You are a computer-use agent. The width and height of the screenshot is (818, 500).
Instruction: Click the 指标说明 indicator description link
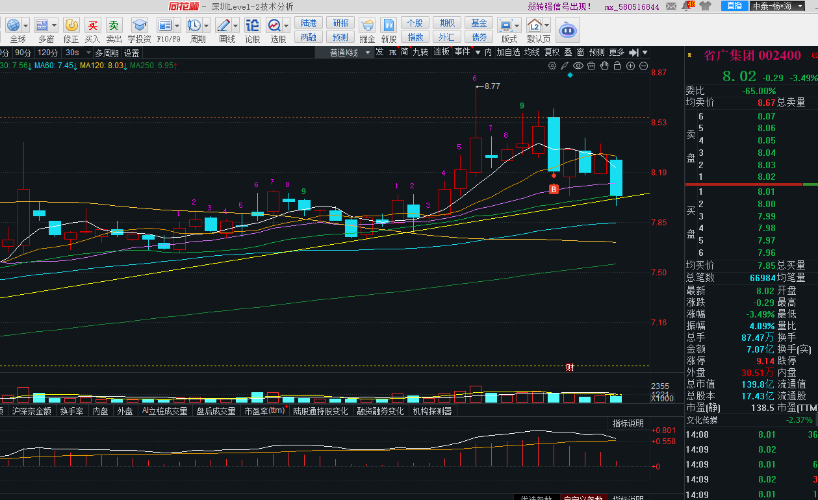tap(628, 423)
